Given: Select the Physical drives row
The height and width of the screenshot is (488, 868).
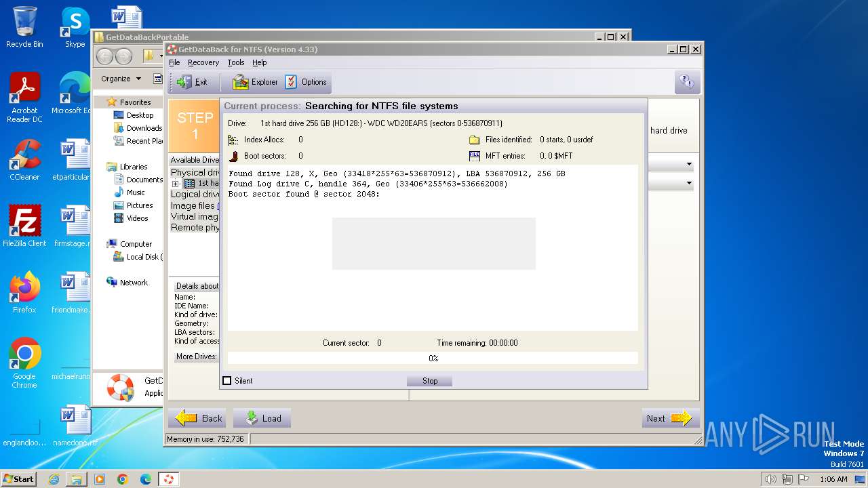Looking at the screenshot, I should tap(195, 172).
